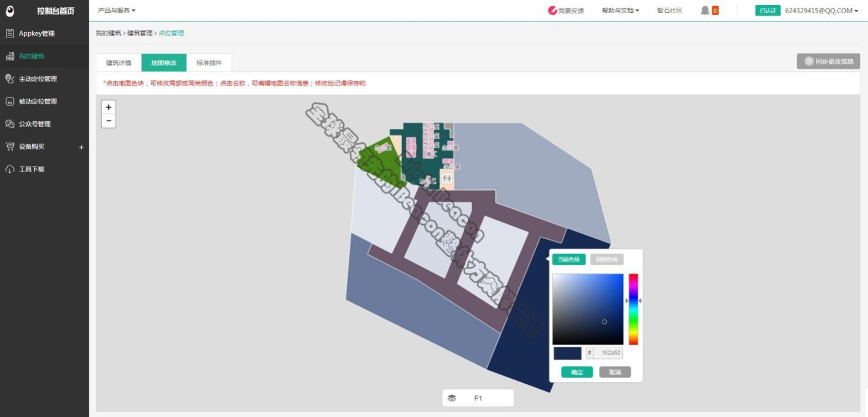Click the restroom icon on map
This screenshot has width=868, height=417.
coord(447,178)
